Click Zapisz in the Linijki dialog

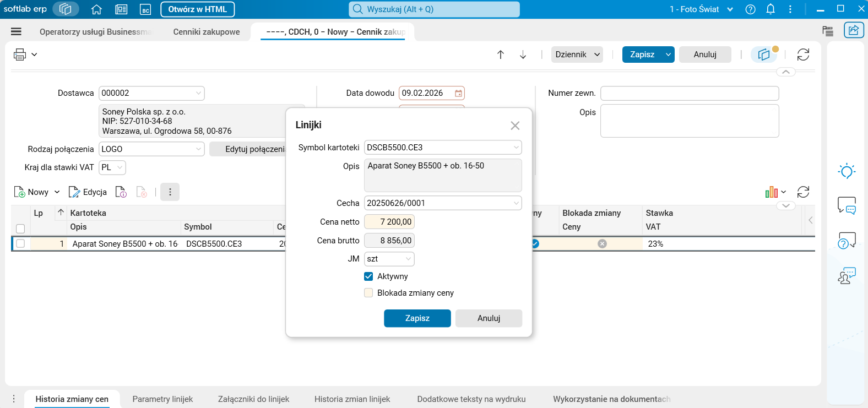point(417,318)
